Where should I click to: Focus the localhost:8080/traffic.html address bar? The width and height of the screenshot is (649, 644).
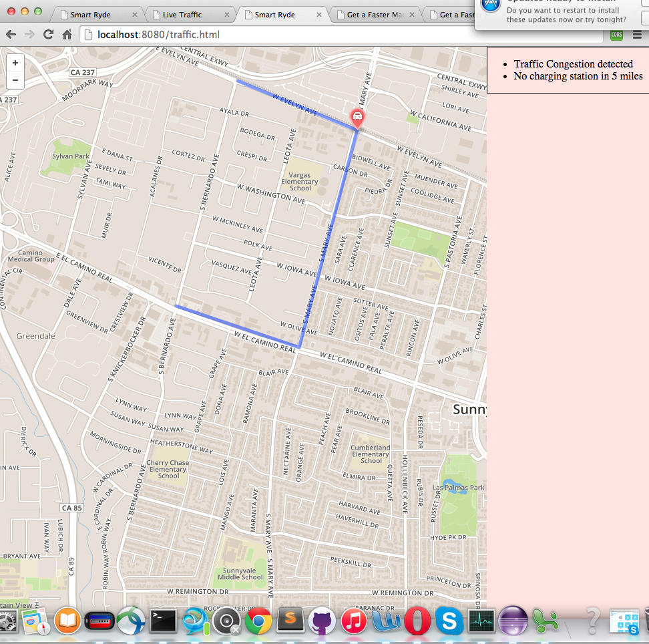341,35
